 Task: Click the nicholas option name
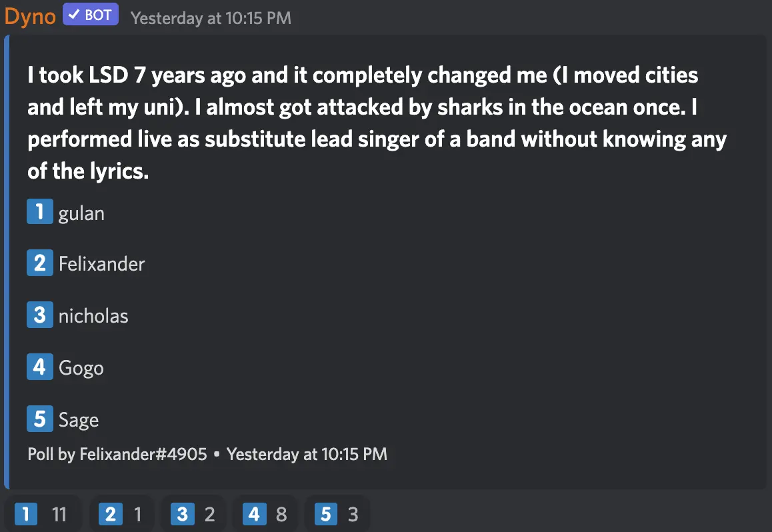93,315
